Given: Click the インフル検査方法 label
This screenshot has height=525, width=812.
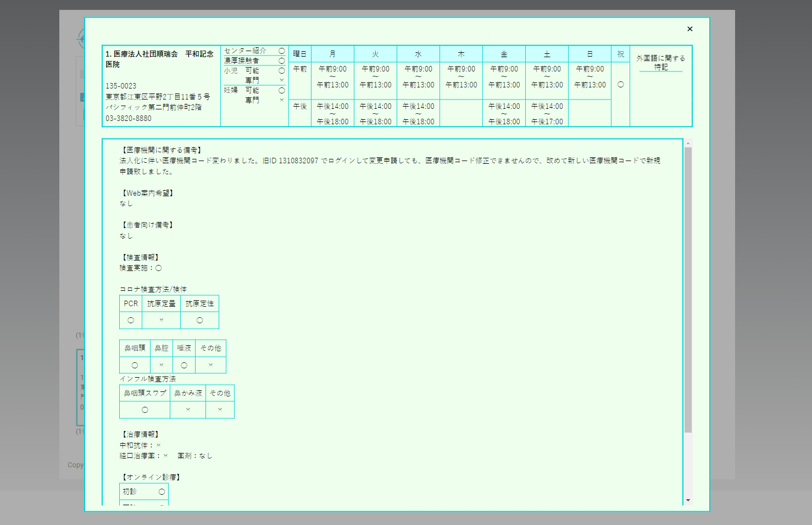Looking at the screenshot, I should point(148,379).
